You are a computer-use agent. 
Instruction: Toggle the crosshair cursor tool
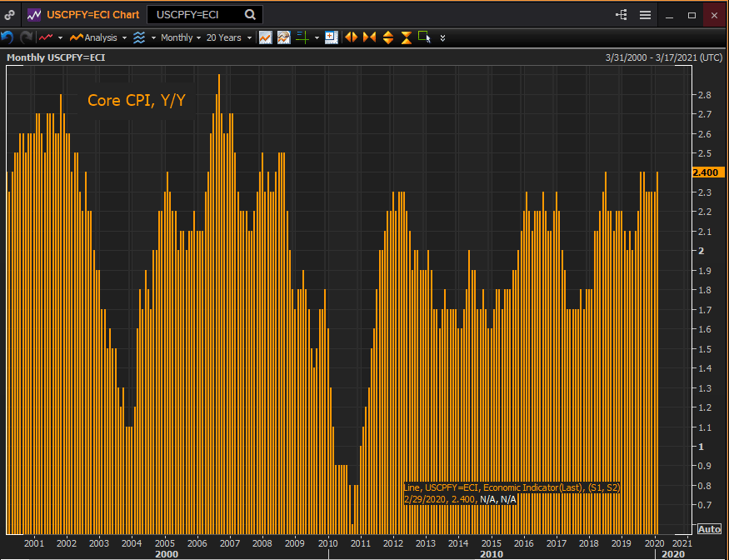(302, 37)
